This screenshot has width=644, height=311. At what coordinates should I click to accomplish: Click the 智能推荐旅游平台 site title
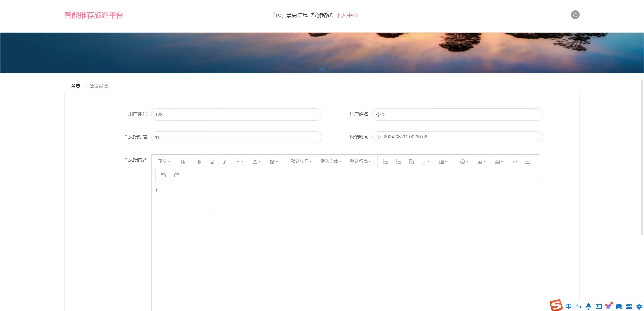94,15
